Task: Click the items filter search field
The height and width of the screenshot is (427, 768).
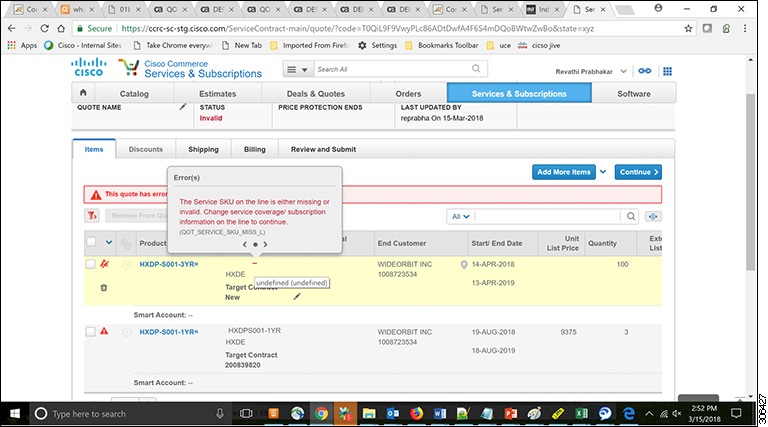Action: (x=548, y=216)
